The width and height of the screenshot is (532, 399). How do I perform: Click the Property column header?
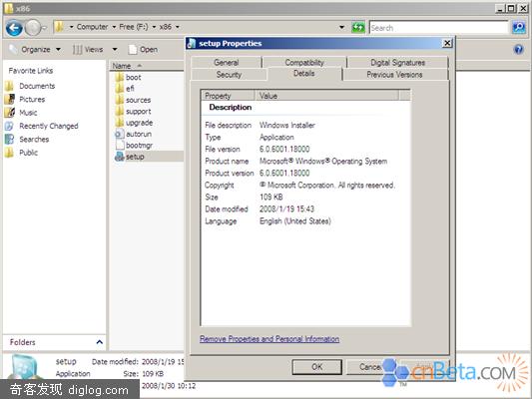[228, 96]
